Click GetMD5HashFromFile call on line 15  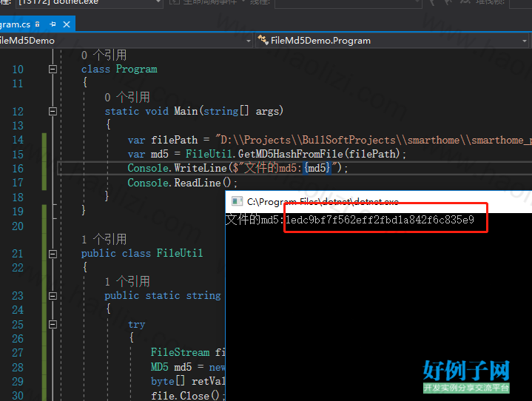[291, 154]
